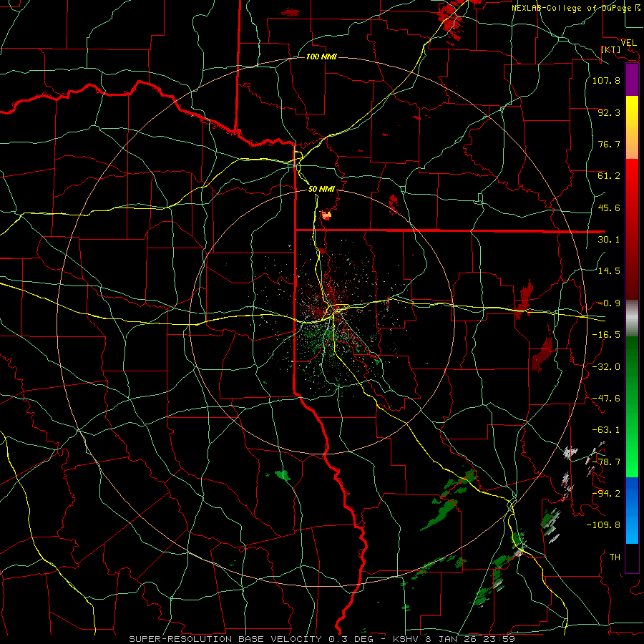Viewport: 644px width, 644px height.
Task: Click the 100 NMI range ring label
Action: click(321, 57)
